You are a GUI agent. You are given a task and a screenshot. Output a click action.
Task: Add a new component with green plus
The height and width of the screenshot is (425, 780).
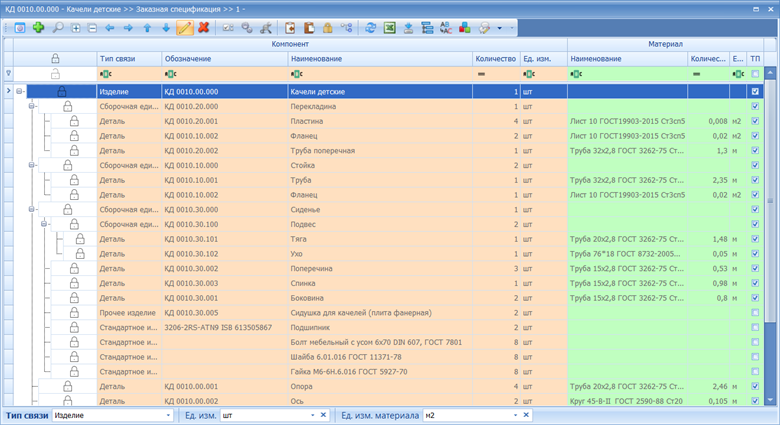point(38,28)
